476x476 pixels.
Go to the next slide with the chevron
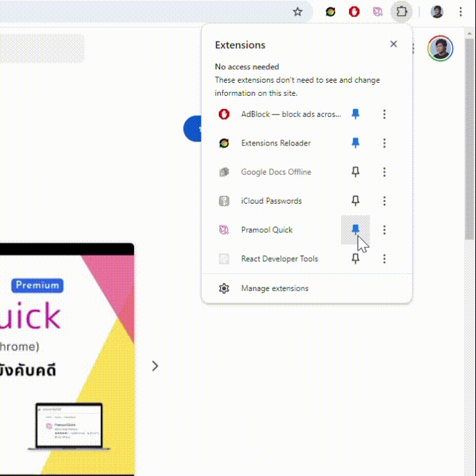pos(155,366)
